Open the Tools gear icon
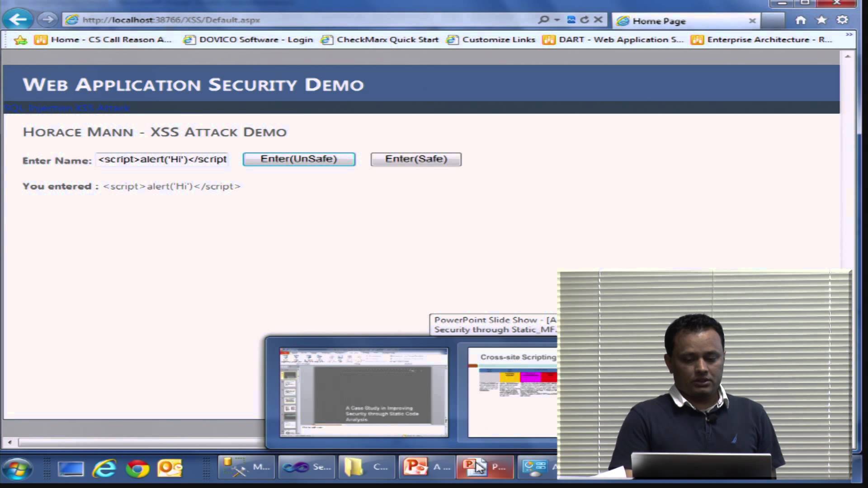The image size is (868, 488). point(842,20)
